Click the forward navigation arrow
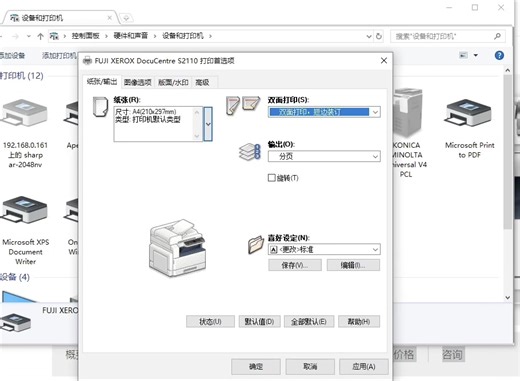The image size is (520, 381). coord(15,36)
